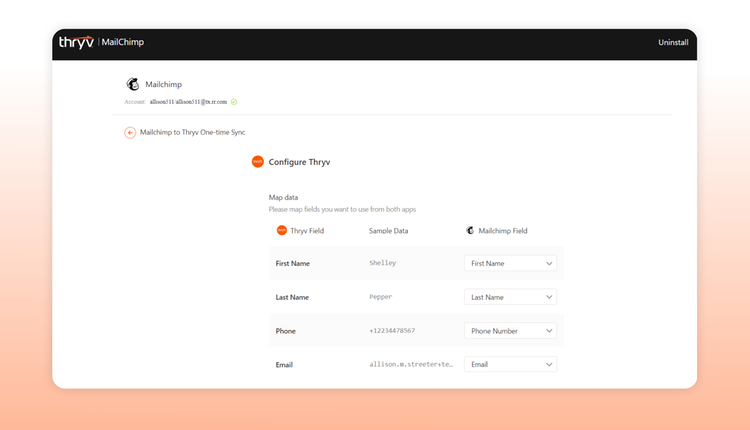750x430 pixels.
Task: Open the First Name Mailchimp field dropdown
Action: pyautogui.click(x=510, y=263)
